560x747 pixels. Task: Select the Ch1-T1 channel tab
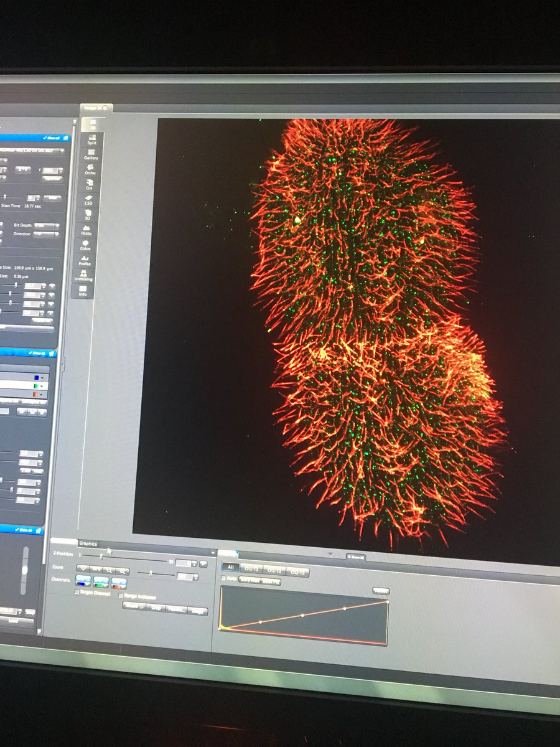click(x=251, y=568)
